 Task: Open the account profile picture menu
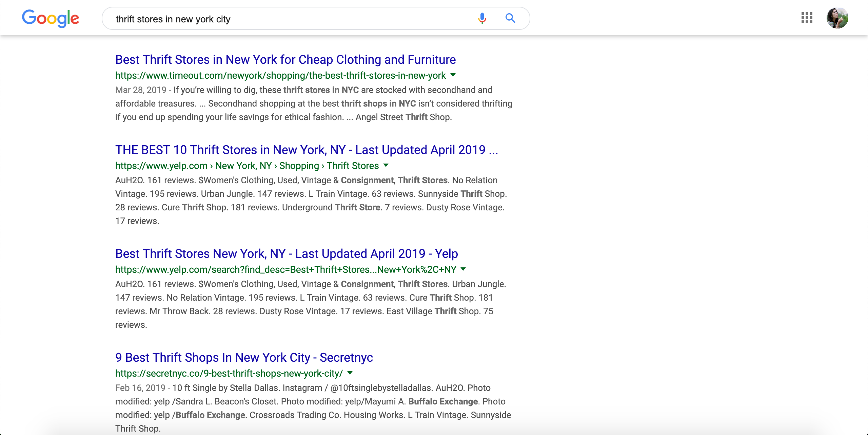click(x=837, y=18)
